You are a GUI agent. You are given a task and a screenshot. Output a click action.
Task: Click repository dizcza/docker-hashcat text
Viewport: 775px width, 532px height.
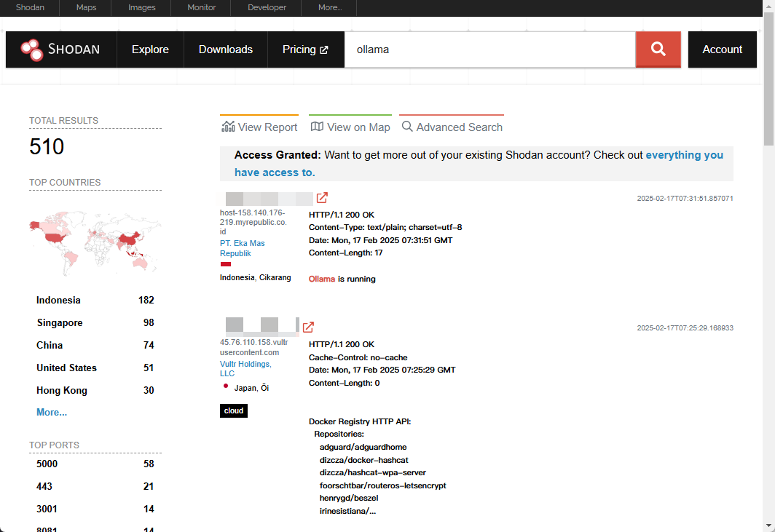coord(363,460)
